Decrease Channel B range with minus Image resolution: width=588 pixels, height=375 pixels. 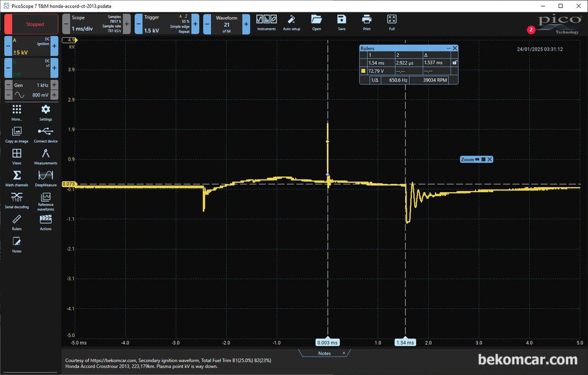pos(8,68)
